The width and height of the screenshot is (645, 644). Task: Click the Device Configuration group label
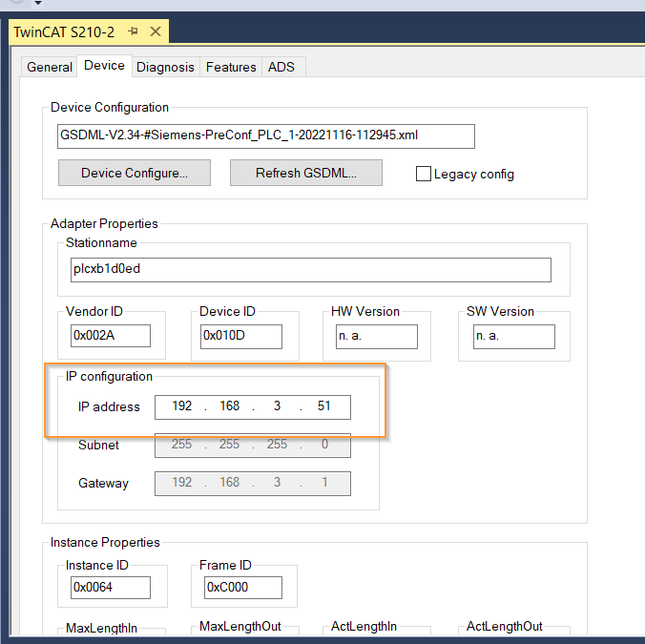click(x=110, y=107)
